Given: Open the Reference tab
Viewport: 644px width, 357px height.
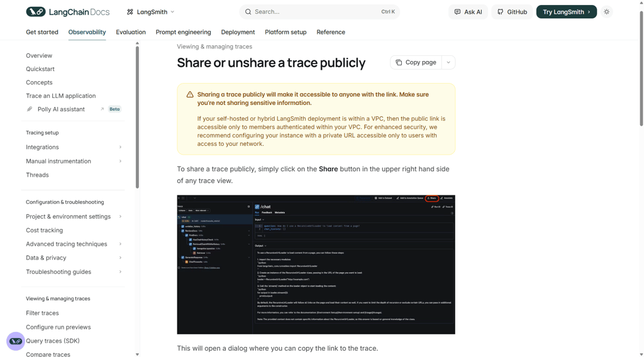Looking at the screenshot, I should (331, 32).
